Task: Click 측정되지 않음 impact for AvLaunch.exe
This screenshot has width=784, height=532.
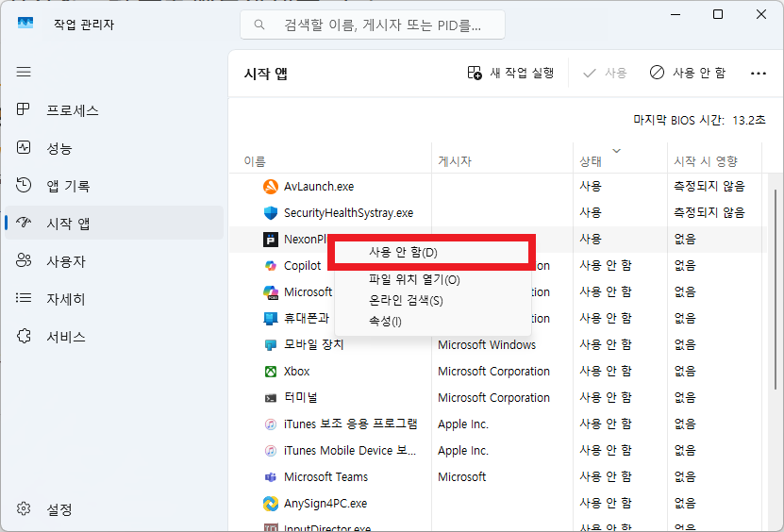Action: click(x=709, y=187)
